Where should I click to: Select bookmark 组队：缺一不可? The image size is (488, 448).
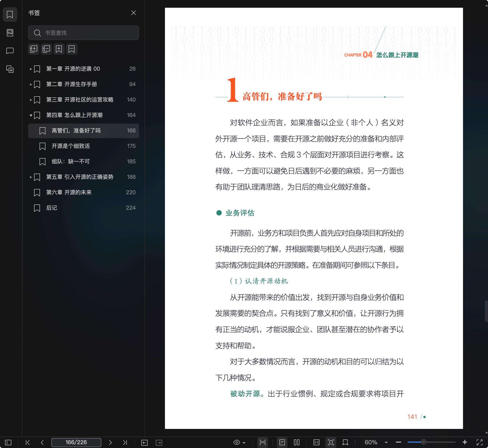point(83,162)
